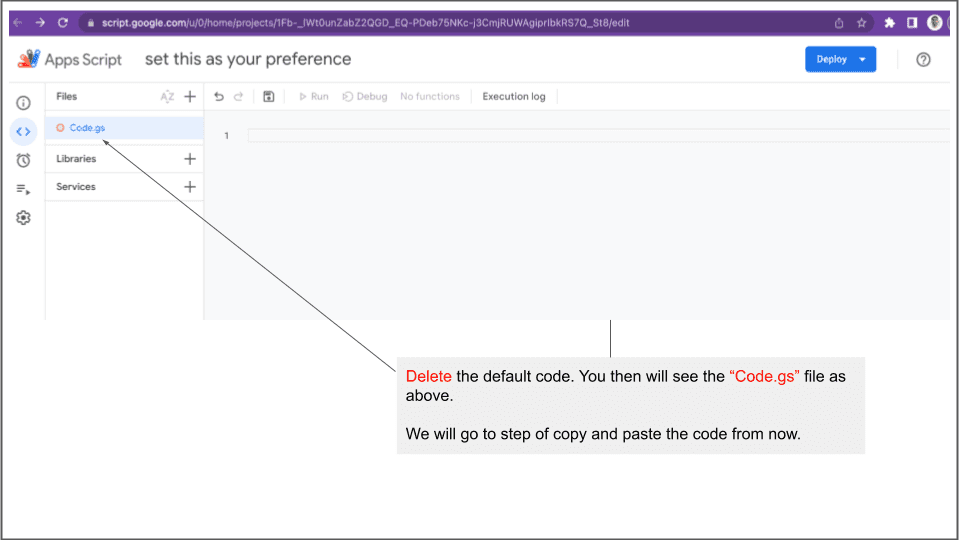
Task: Select the Code.gs file
Action: pos(87,128)
